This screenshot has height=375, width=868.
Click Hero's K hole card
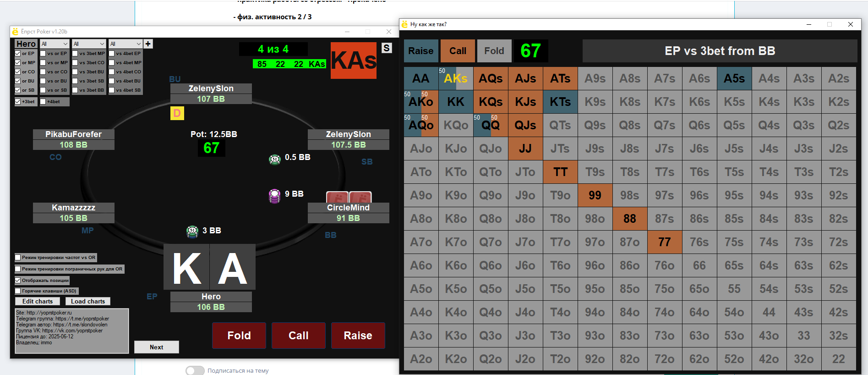click(186, 267)
